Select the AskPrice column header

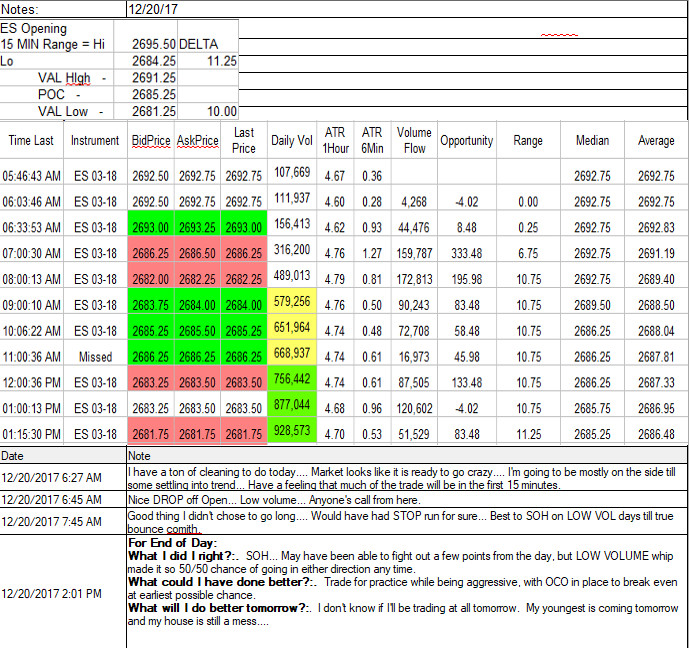click(x=197, y=140)
